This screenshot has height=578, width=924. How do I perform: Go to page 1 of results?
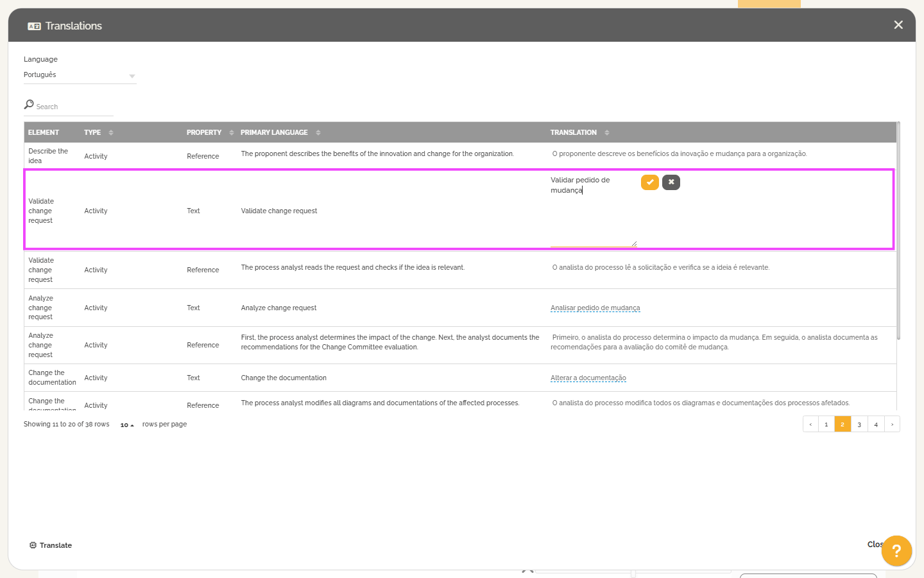pos(826,425)
